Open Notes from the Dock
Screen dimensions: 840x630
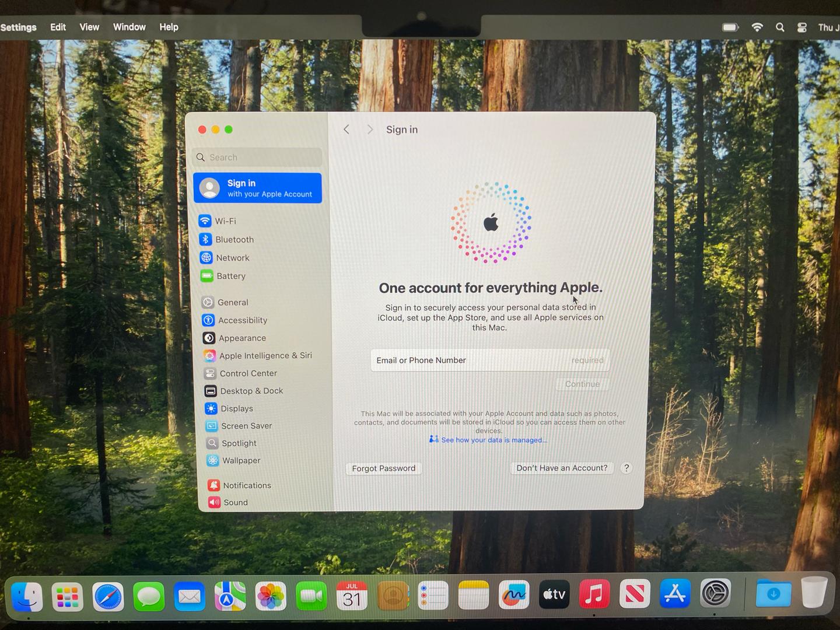[474, 596]
